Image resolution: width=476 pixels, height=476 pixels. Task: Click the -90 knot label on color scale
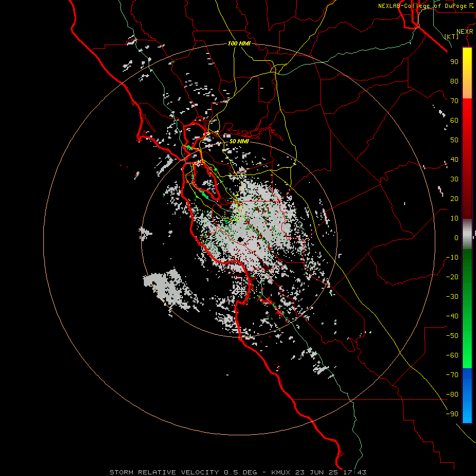pyautogui.click(x=452, y=414)
